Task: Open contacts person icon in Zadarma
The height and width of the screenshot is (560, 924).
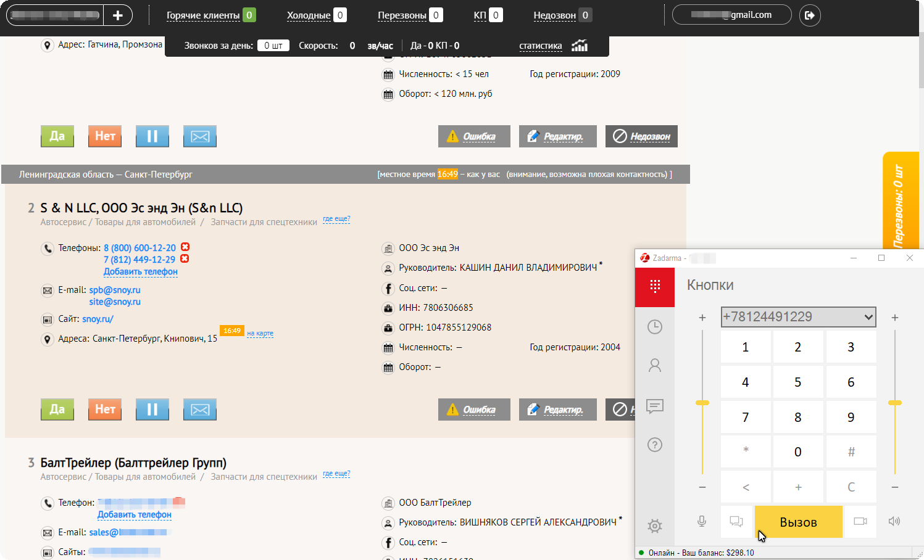Action: coord(655,366)
